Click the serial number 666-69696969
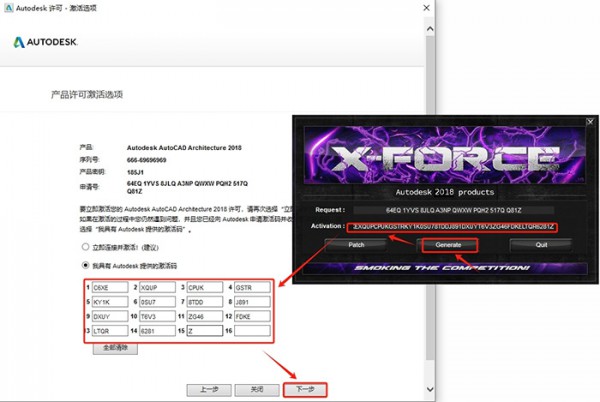 point(147,160)
